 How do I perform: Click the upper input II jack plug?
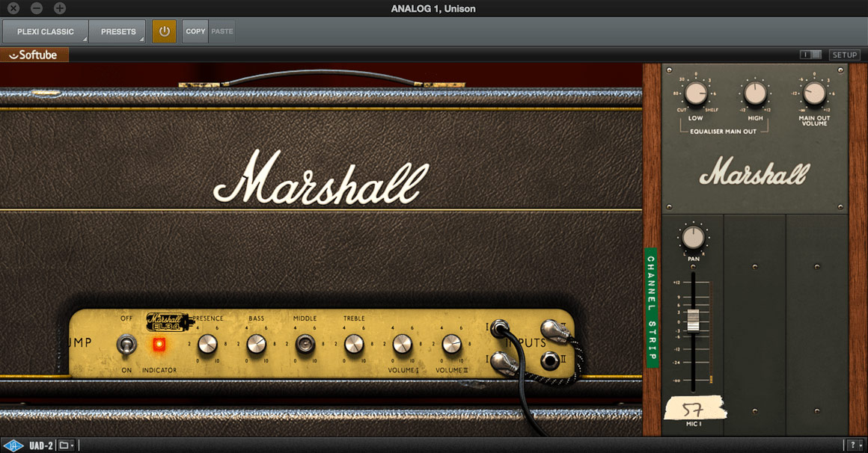[x=554, y=330]
